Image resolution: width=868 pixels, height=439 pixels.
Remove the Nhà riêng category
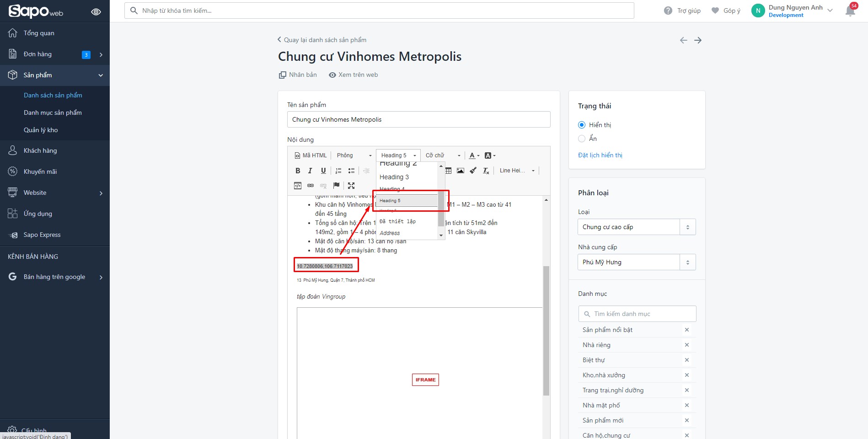(686, 345)
